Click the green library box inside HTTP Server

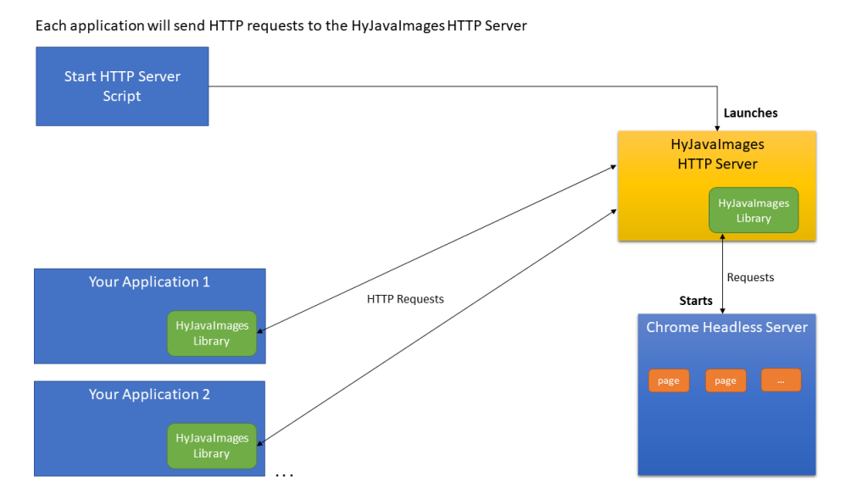pos(753,210)
